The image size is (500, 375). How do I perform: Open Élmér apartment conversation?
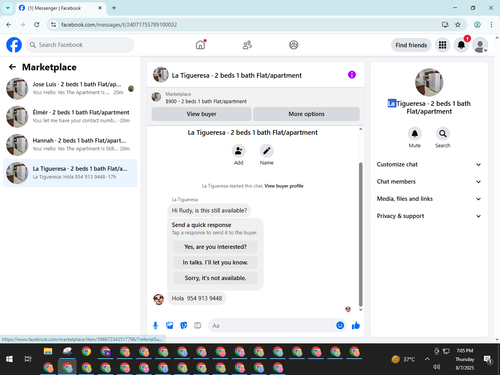(70, 116)
